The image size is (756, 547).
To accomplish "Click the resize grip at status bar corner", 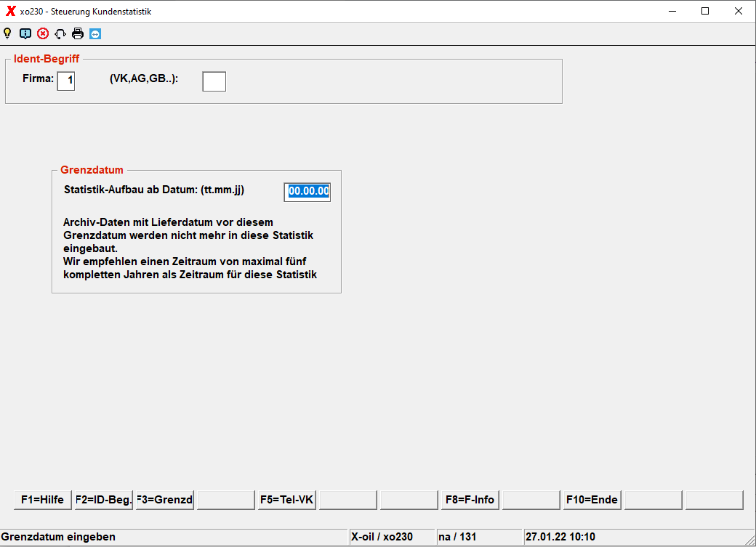I will tap(749, 540).
